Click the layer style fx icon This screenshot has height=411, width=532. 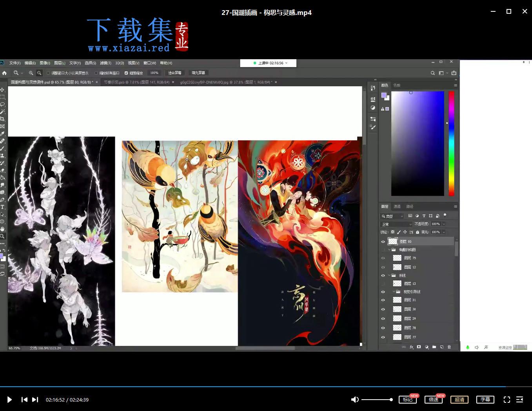tap(412, 347)
